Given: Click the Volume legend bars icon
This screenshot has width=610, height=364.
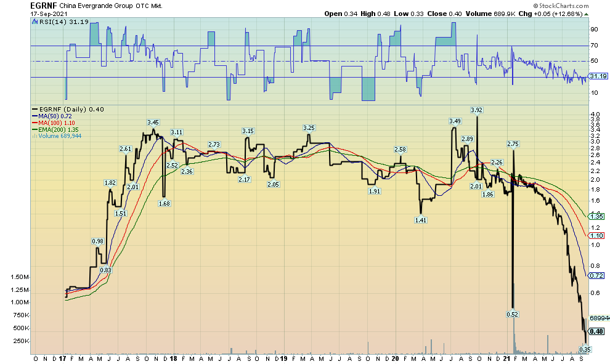Looking at the screenshot, I should coord(33,135).
